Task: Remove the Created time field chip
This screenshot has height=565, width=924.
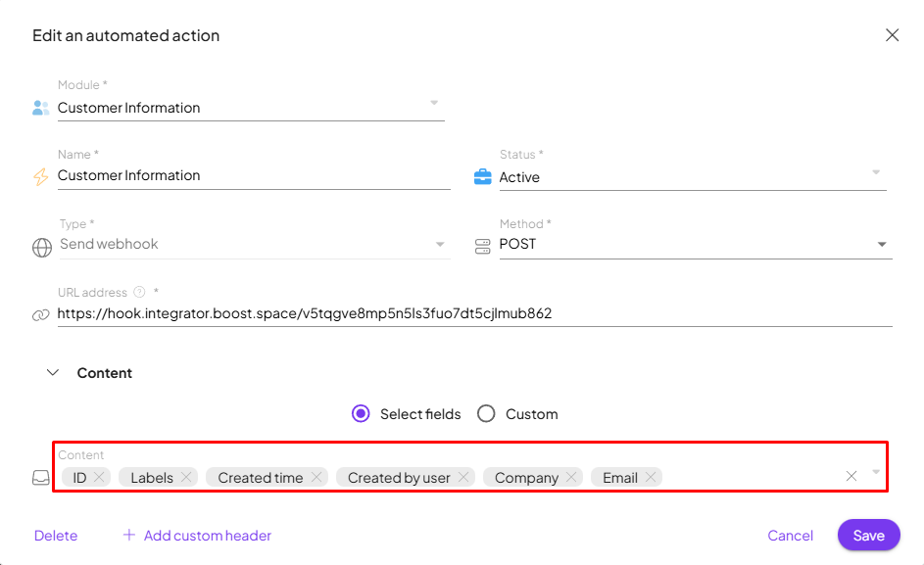Action: (x=316, y=478)
